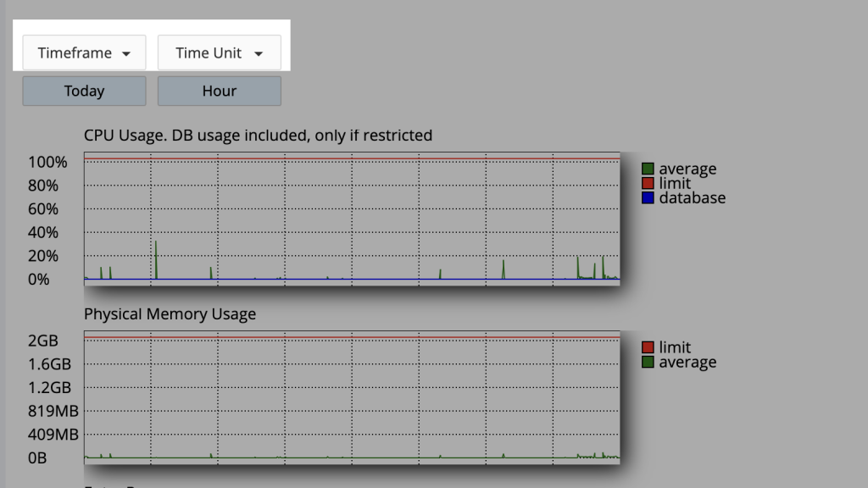Screen dimensions: 868x488
Task: Click the red limit swatch in CPU legend
Action: [648, 184]
